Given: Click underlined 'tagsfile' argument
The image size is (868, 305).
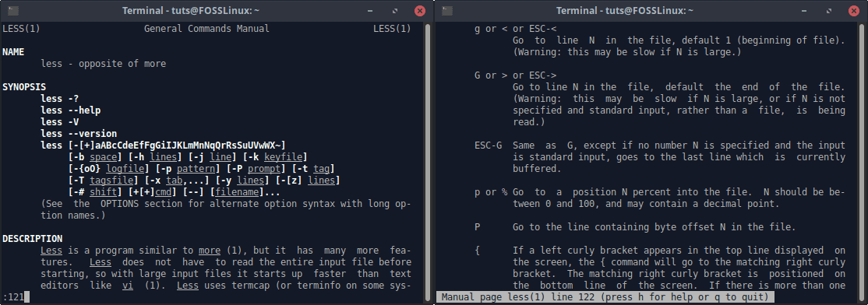Looking at the screenshot, I should (x=112, y=181).
